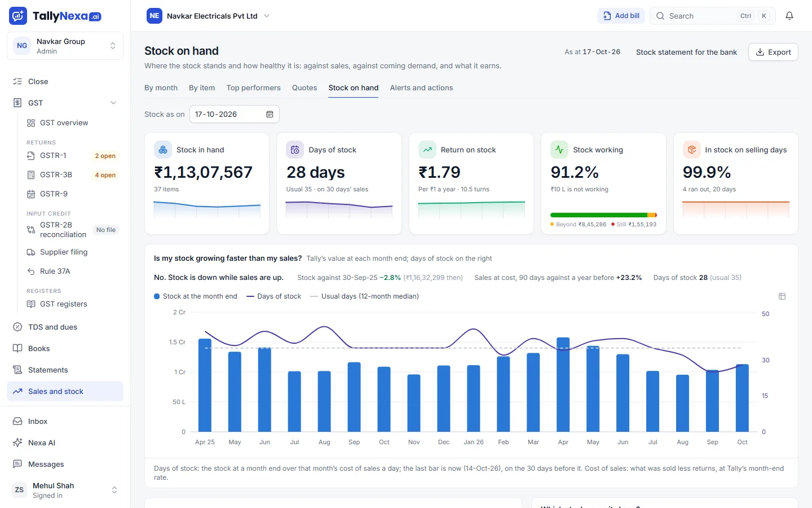Open Alerts and actions tab
This screenshot has height=508, width=812.
(x=421, y=87)
